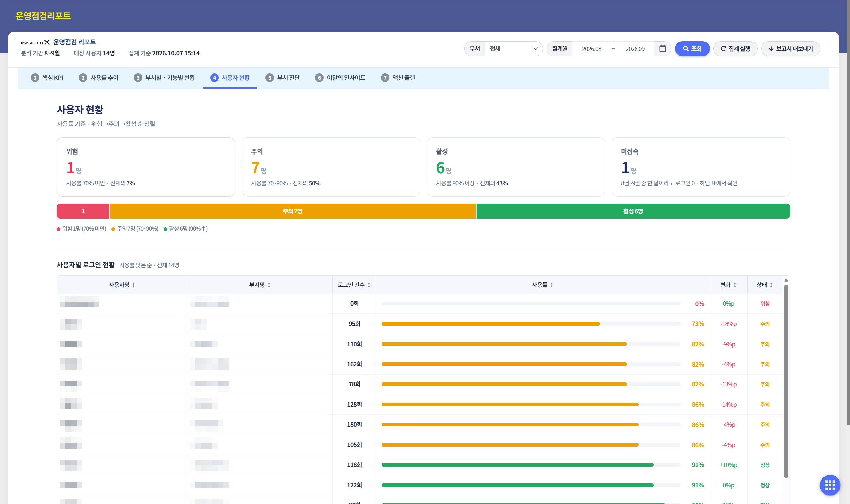Run 집계 실행 refresh button

pyautogui.click(x=735, y=49)
